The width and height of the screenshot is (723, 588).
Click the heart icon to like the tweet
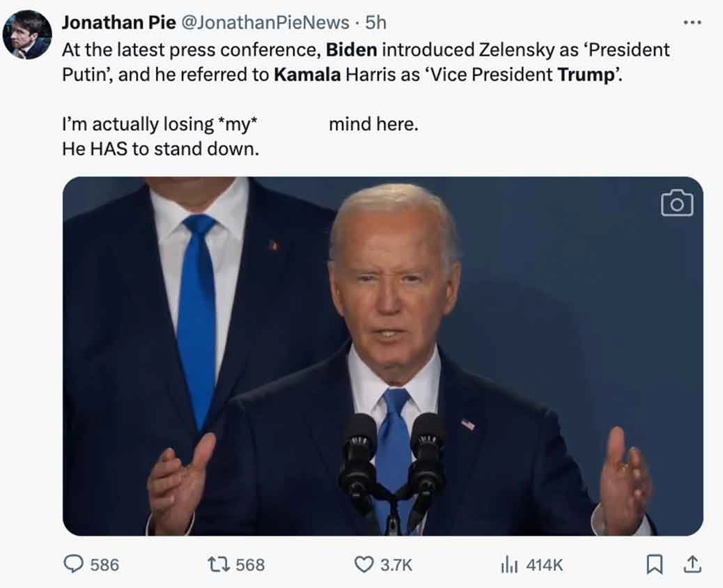[364, 564]
